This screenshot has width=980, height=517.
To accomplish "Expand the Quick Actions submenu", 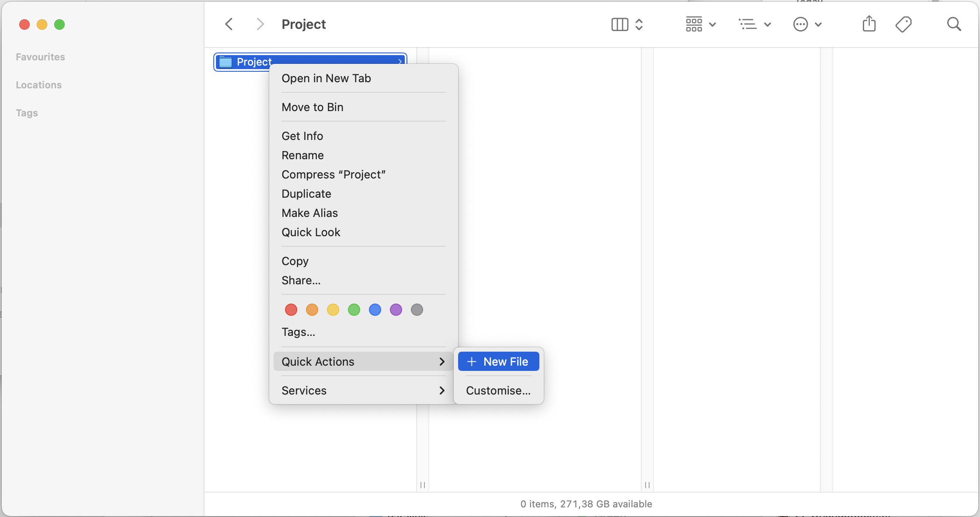I will point(360,361).
